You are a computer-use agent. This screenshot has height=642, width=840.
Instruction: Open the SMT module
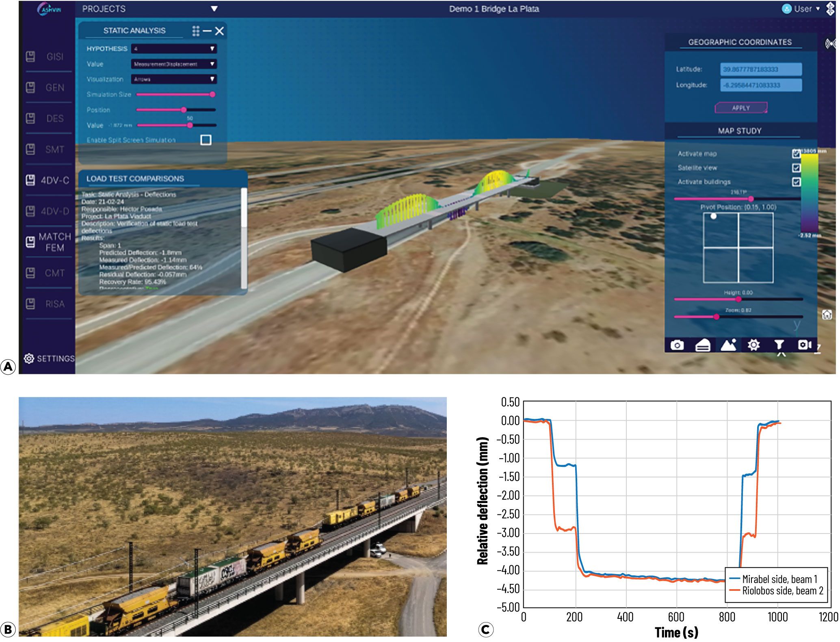pyautogui.click(x=55, y=150)
